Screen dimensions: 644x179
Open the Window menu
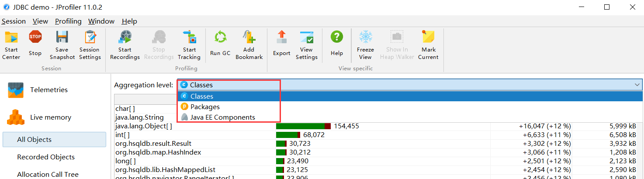pos(101,21)
